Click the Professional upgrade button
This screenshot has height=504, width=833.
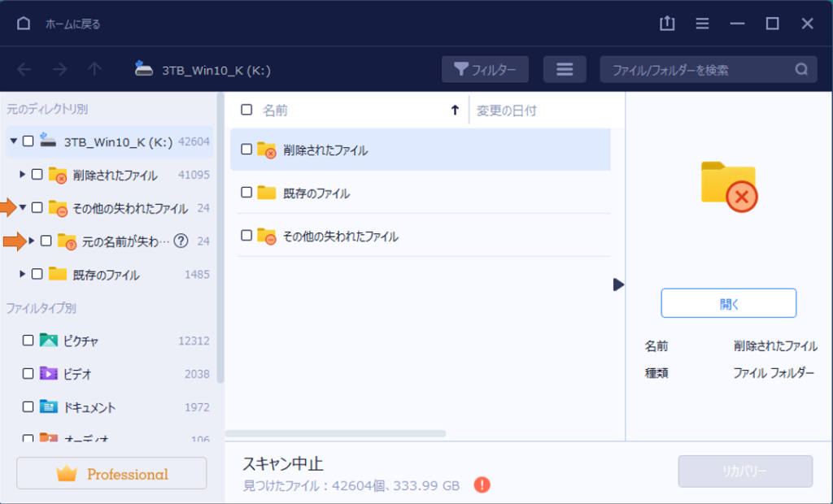click(x=111, y=473)
